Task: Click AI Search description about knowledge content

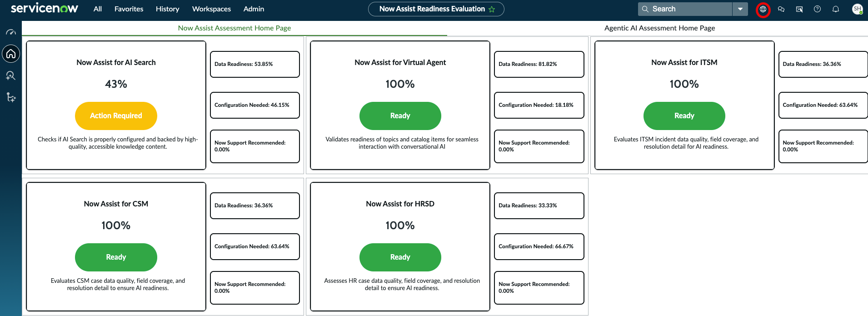Action: click(118, 143)
